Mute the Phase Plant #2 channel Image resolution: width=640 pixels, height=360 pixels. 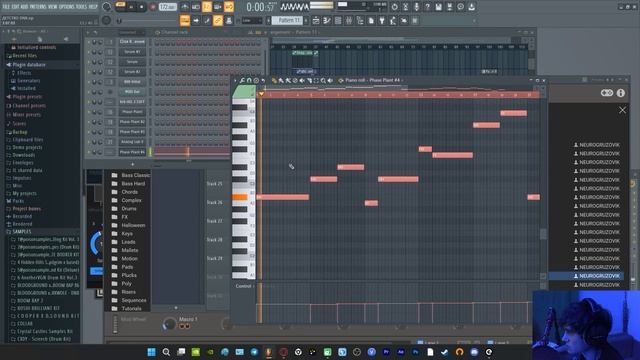click(x=89, y=122)
